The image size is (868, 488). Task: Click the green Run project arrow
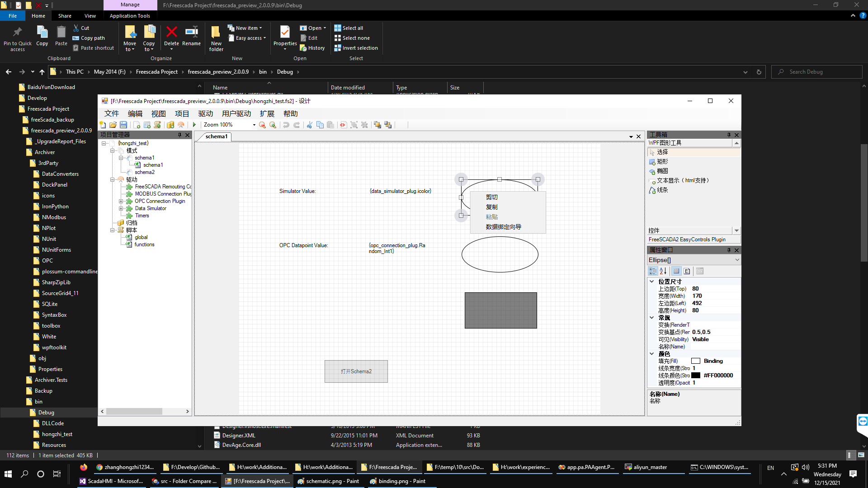tap(194, 125)
